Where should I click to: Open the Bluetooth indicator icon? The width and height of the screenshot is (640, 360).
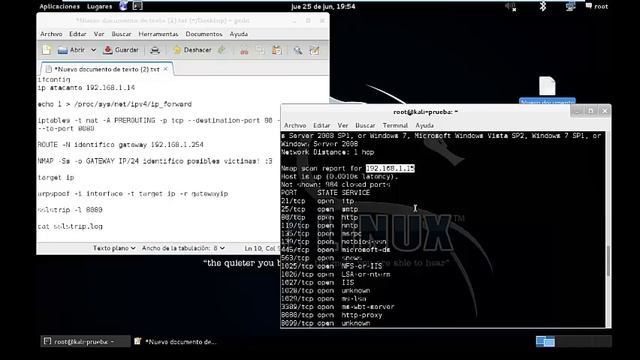click(x=543, y=6)
